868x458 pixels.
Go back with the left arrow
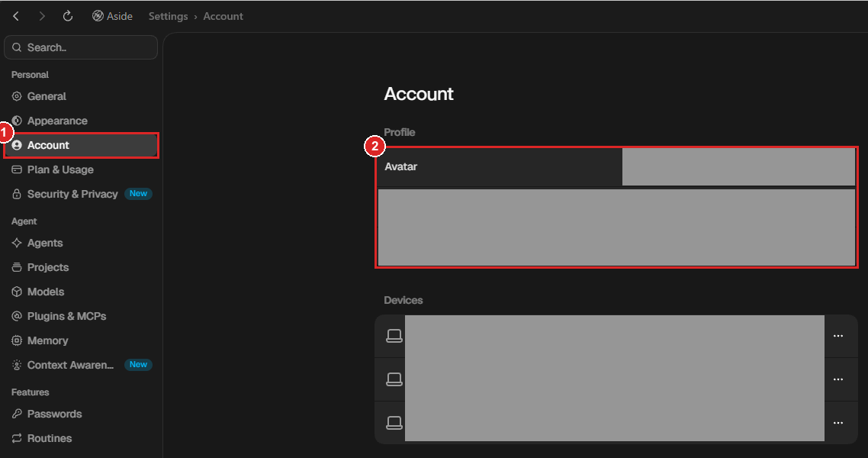16,16
